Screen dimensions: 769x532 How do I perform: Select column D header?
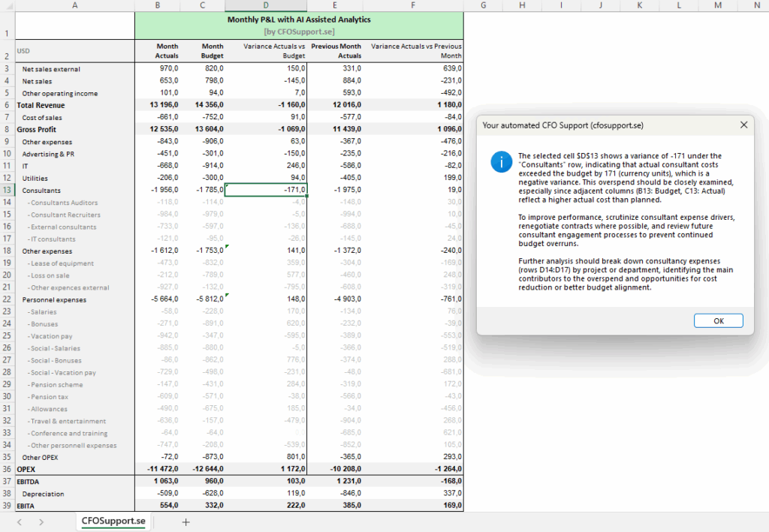coord(267,5)
